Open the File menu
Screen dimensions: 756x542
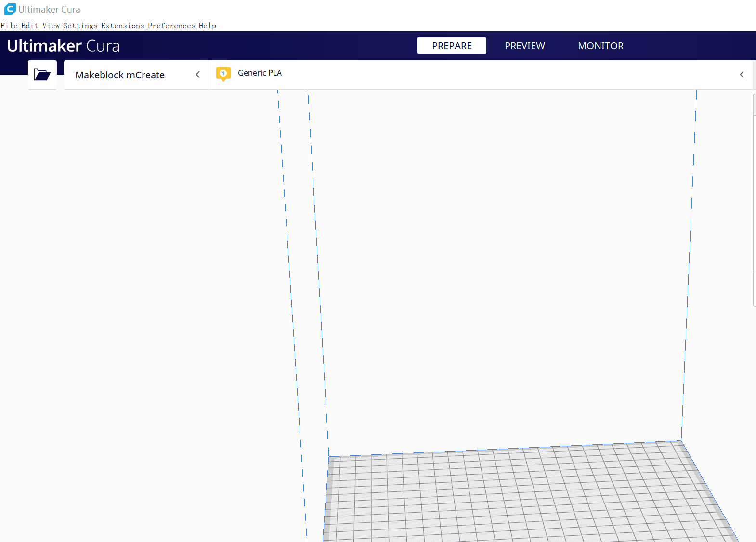point(9,26)
